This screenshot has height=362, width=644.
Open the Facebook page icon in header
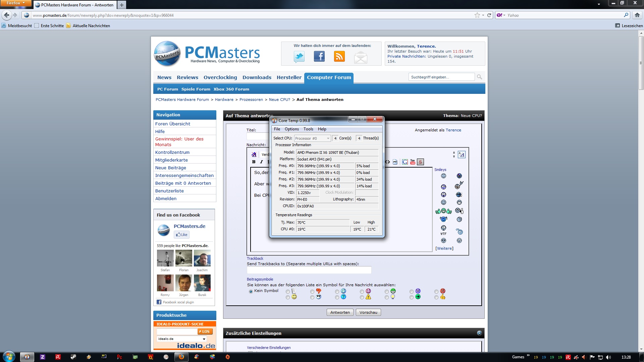tap(319, 56)
